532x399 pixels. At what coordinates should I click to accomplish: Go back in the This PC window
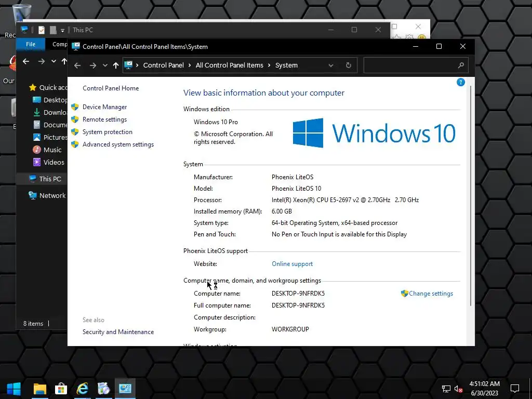pos(26,61)
